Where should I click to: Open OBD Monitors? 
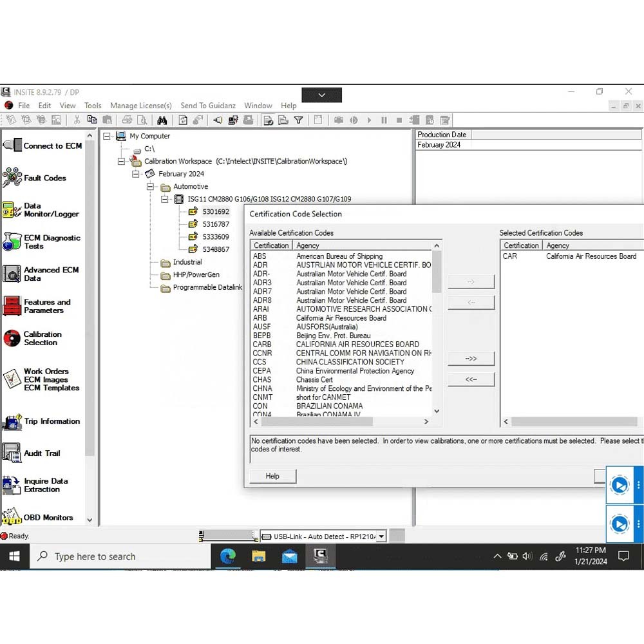point(37,517)
